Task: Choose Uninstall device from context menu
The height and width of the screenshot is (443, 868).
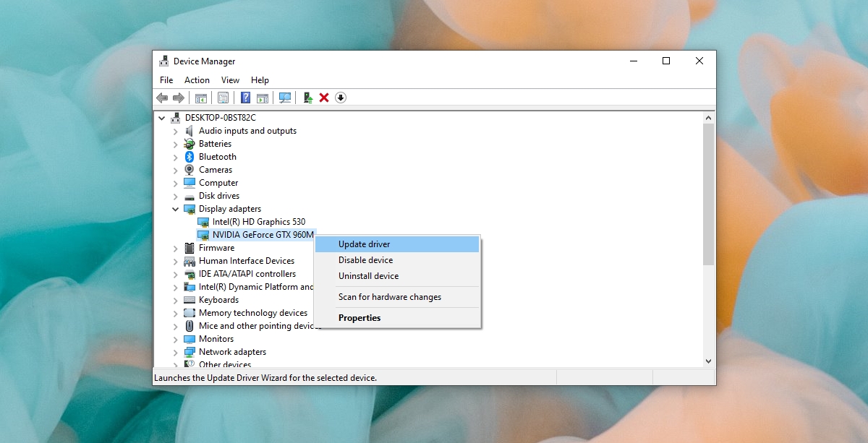Action: tap(398, 276)
